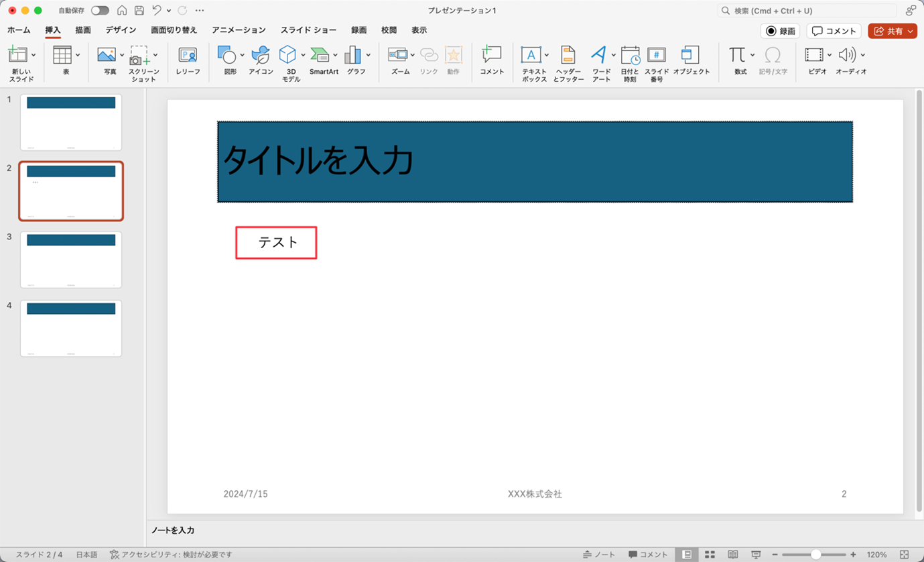The height and width of the screenshot is (562, 924).
Task: Click the ズーム zoom insert icon
Action: (398, 55)
